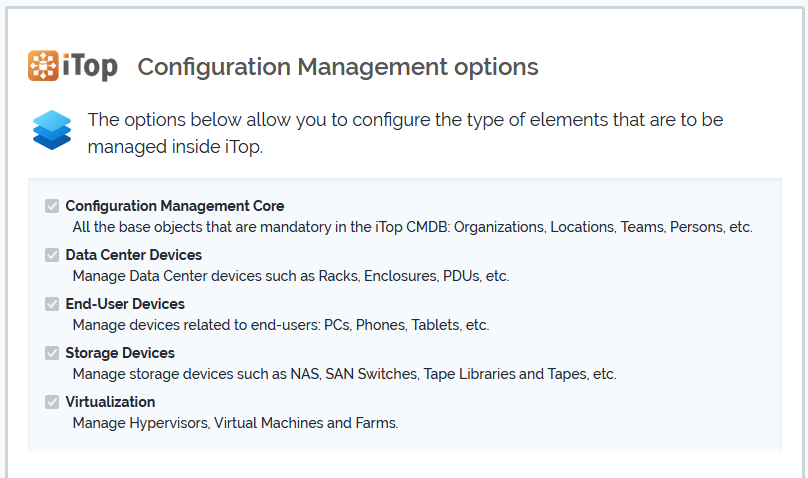Click the Configuration Management Core label
808x478 pixels.
click(175, 206)
